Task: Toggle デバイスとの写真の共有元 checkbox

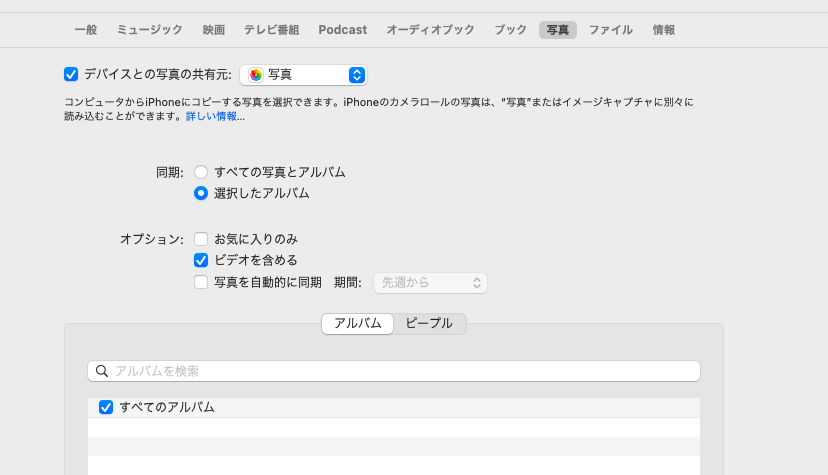Action: (x=71, y=74)
